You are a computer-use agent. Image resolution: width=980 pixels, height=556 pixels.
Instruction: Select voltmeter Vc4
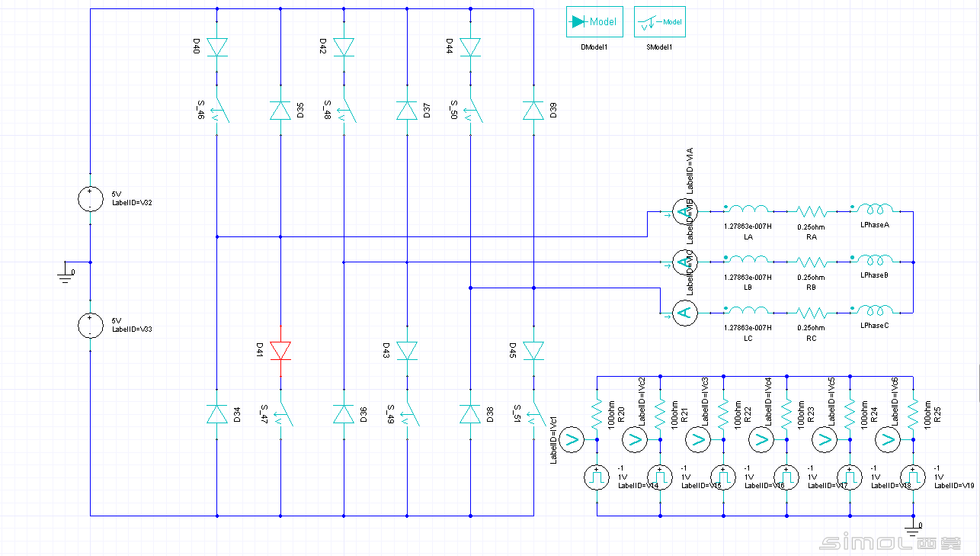761,439
